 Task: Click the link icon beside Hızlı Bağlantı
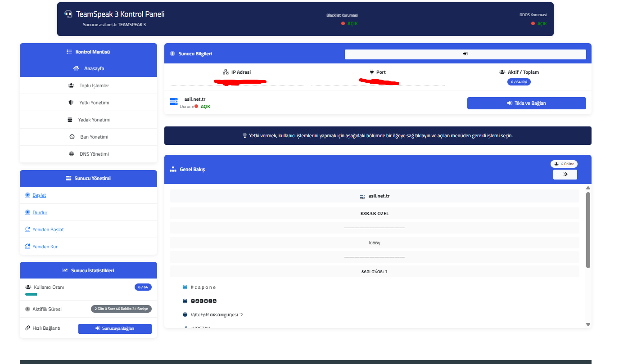point(28,328)
